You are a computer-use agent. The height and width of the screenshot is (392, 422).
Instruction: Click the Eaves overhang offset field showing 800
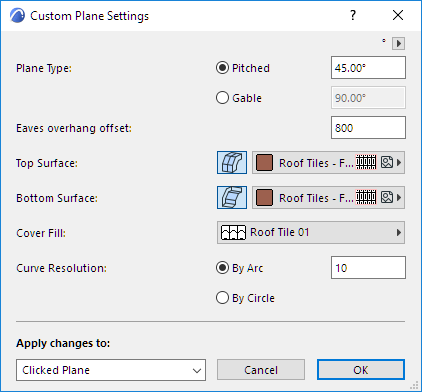(368, 128)
